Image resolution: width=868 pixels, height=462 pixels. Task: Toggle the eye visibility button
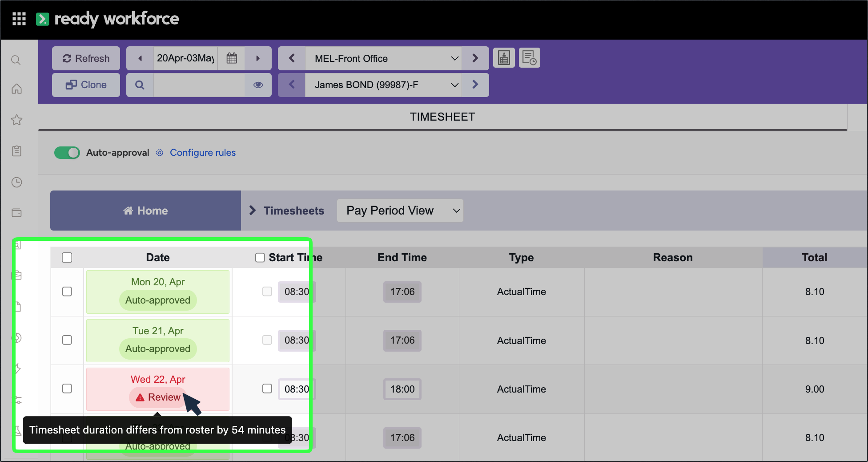[258, 85]
